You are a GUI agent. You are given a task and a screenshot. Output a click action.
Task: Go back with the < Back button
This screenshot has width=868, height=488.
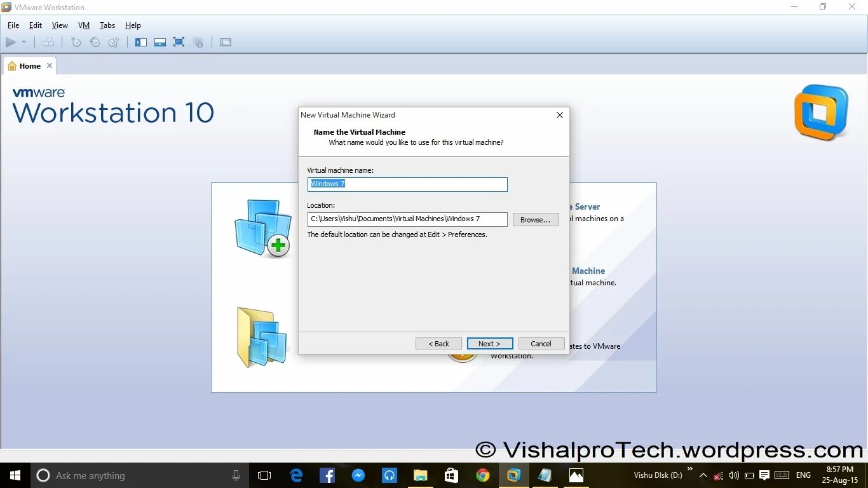[438, 344]
